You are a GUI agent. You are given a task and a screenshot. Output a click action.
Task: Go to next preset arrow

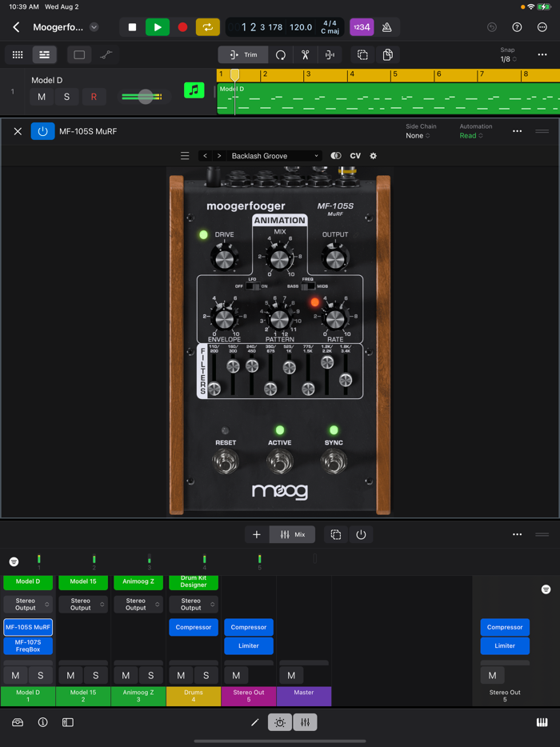218,156
